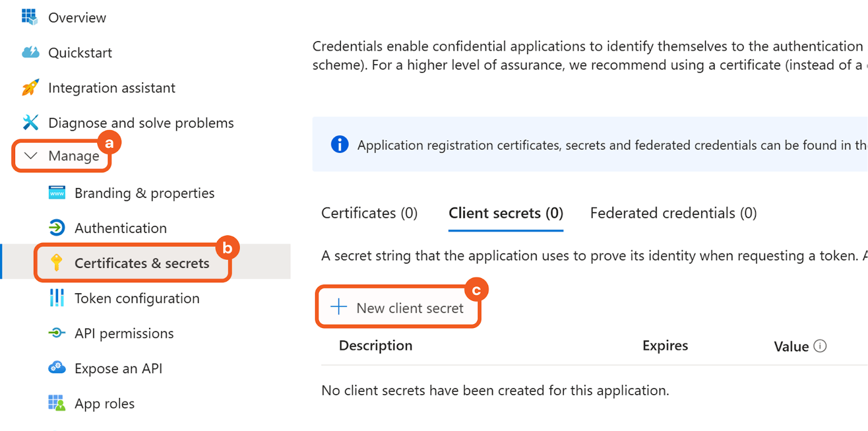Click the Branding & properties icon
Screen dimensions: 868x431
coord(57,193)
